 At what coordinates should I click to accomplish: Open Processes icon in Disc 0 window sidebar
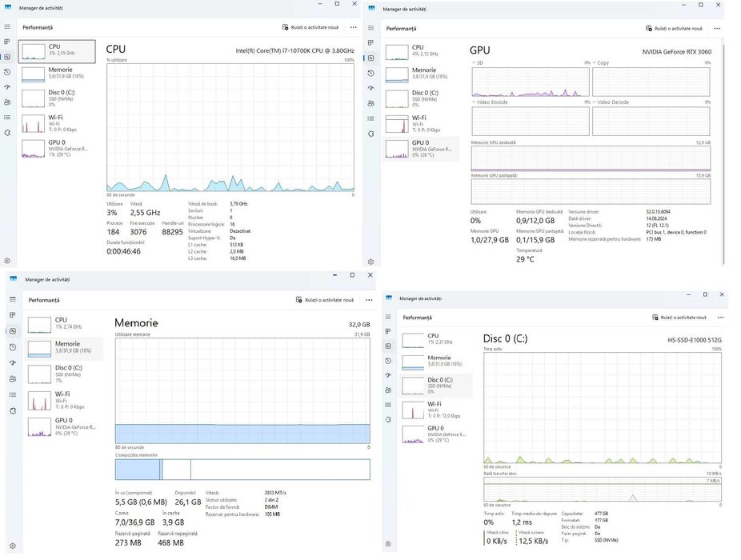click(x=388, y=331)
